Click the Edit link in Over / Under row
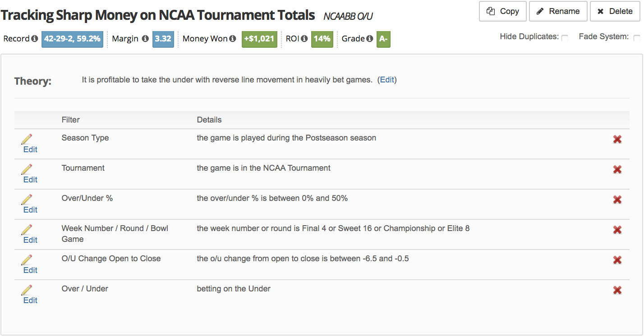 pyautogui.click(x=30, y=300)
